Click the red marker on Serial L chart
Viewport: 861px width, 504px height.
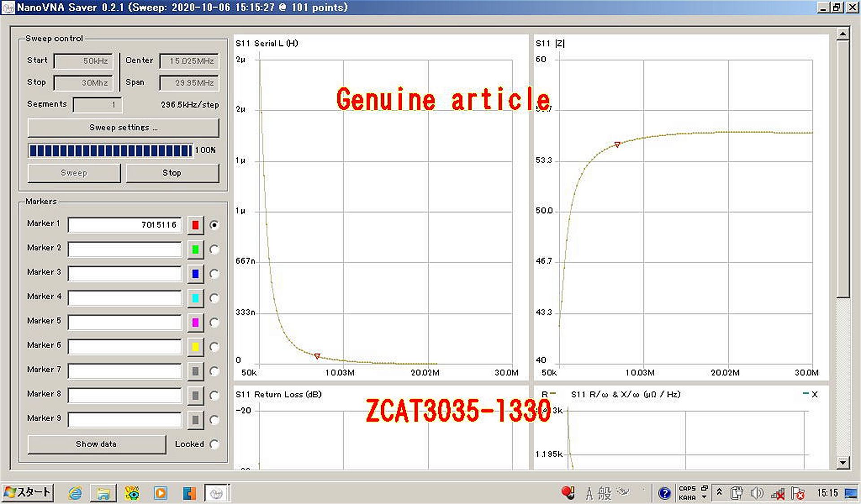pos(317,356)
